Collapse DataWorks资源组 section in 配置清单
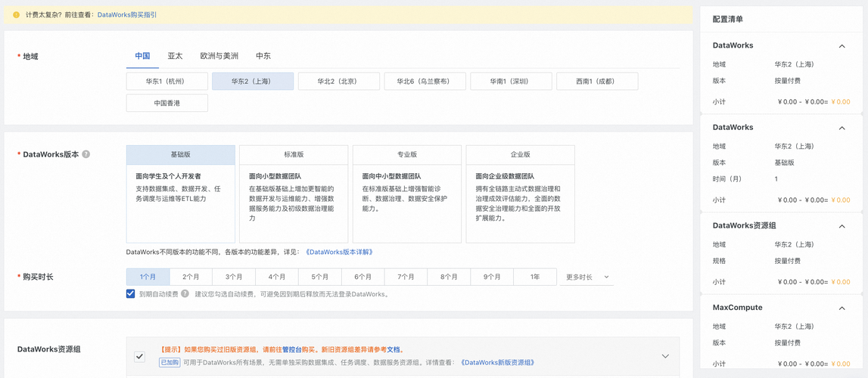The height and width of the screenshot is (378, 868). coord(842,226)
